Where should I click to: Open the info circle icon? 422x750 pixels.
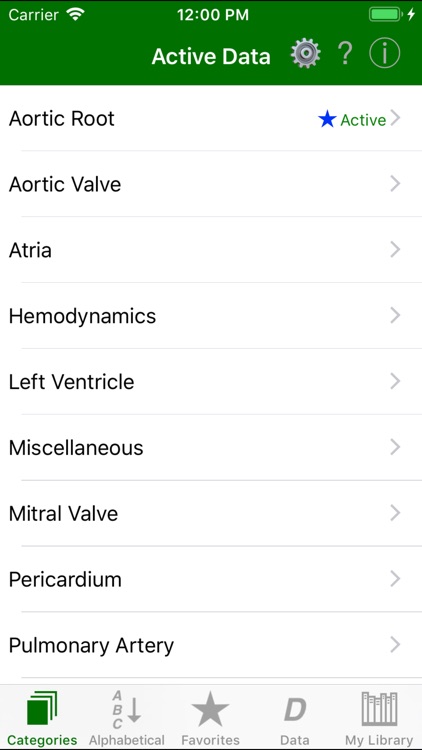click(x=384, y=54)
